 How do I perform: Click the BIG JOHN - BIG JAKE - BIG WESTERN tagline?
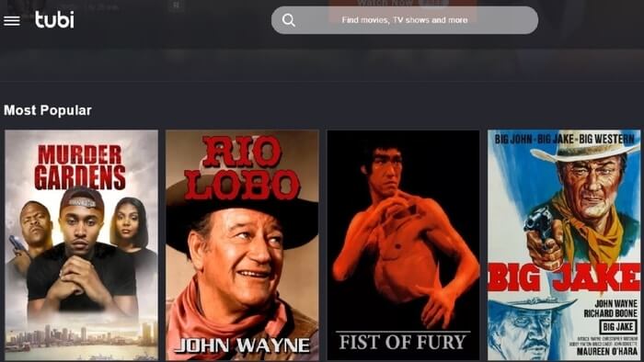pyautogui.click(x=564, y=140)
